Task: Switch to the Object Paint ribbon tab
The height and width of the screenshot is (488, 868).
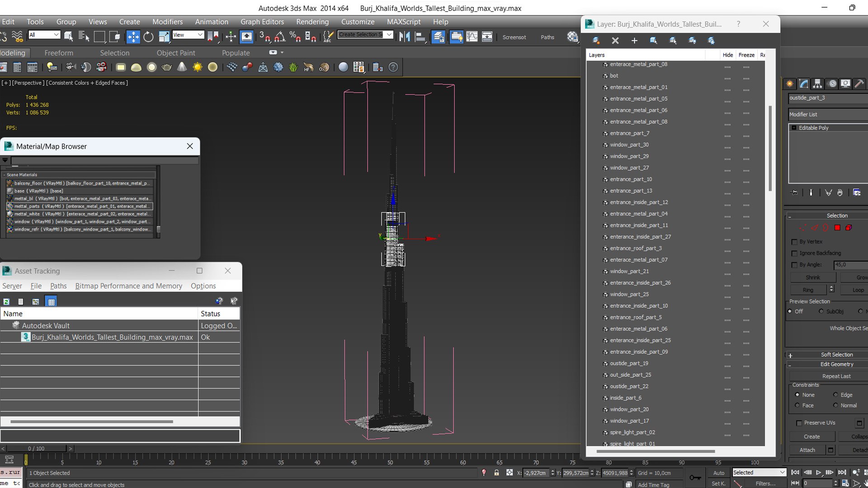Action: [x=176, y=53]
